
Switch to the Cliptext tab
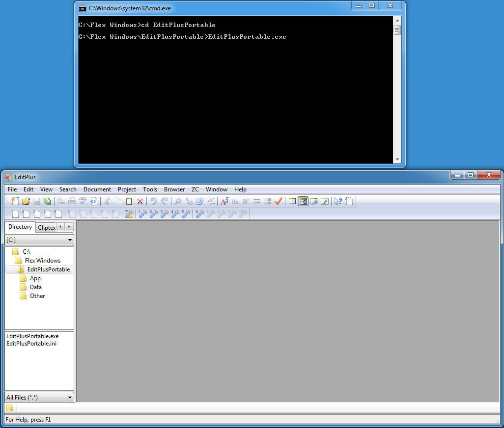[46, 228]
